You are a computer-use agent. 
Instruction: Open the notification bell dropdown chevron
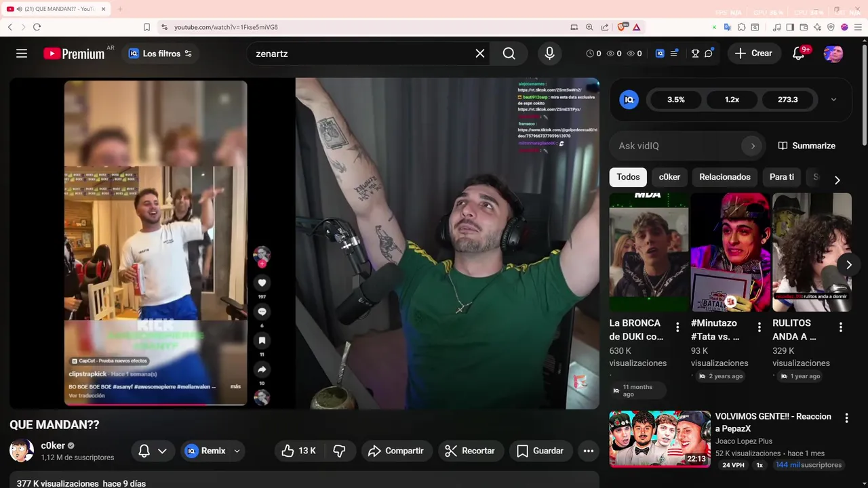(162, 451)
